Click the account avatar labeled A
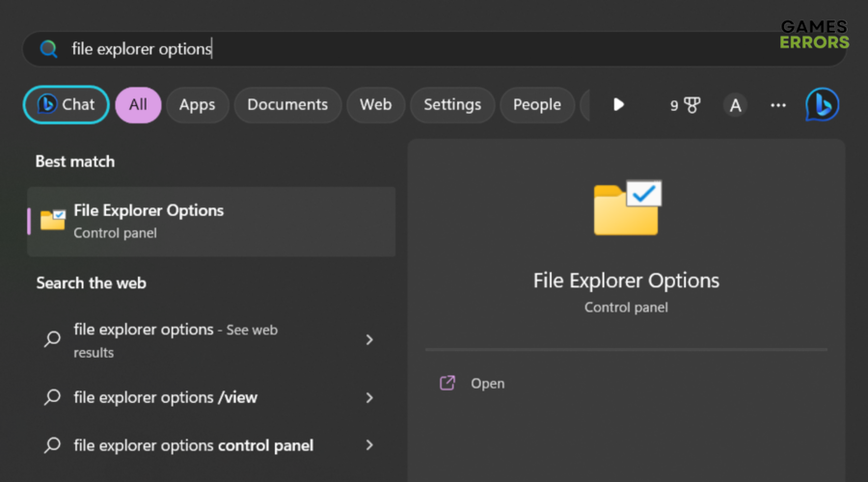The height and width of the screenshot is (482, 868). pyautogui.click(x=735, y=105)
